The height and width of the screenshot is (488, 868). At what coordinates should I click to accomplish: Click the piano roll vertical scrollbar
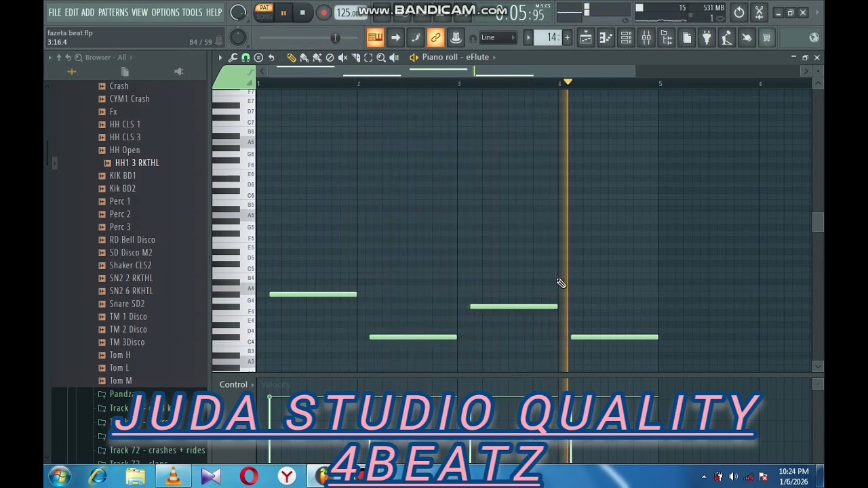(818, 222)
